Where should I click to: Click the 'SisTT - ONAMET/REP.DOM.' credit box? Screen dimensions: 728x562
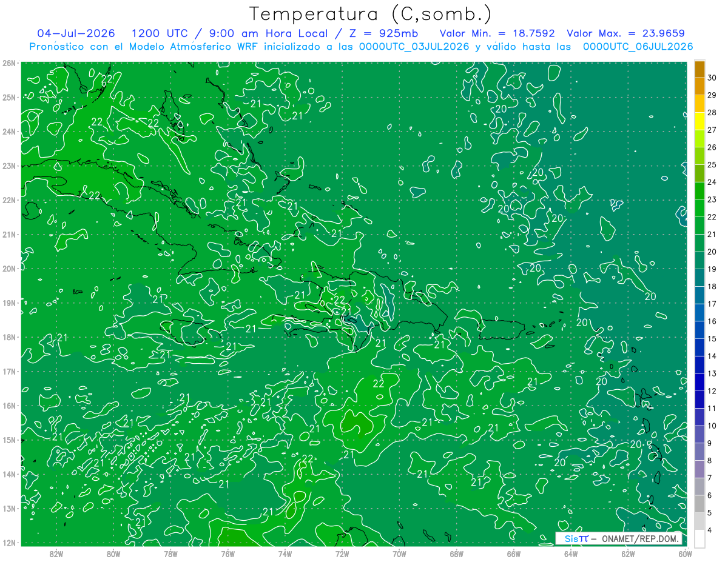[x=619, y=538]
